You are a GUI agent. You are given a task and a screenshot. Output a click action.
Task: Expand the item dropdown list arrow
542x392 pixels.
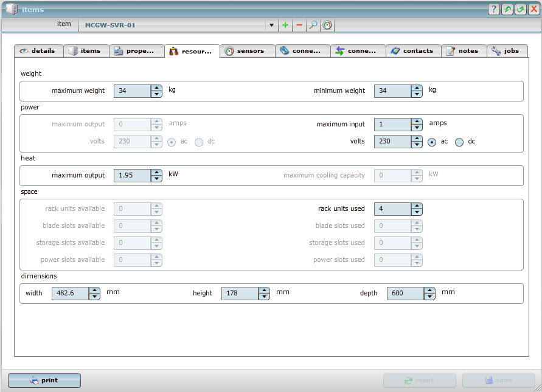271,26
